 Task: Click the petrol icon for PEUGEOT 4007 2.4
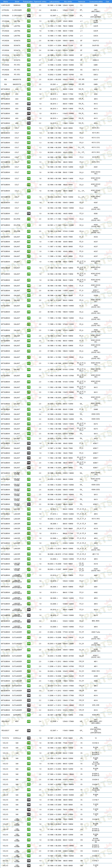pyautogui.click(x=29, y=721)
